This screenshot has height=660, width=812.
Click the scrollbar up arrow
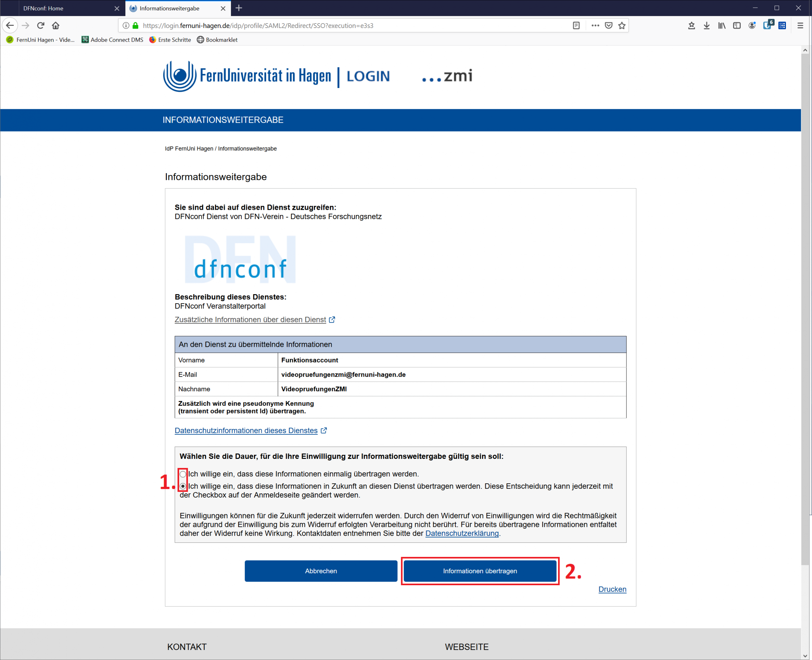(x=805, y=50)
